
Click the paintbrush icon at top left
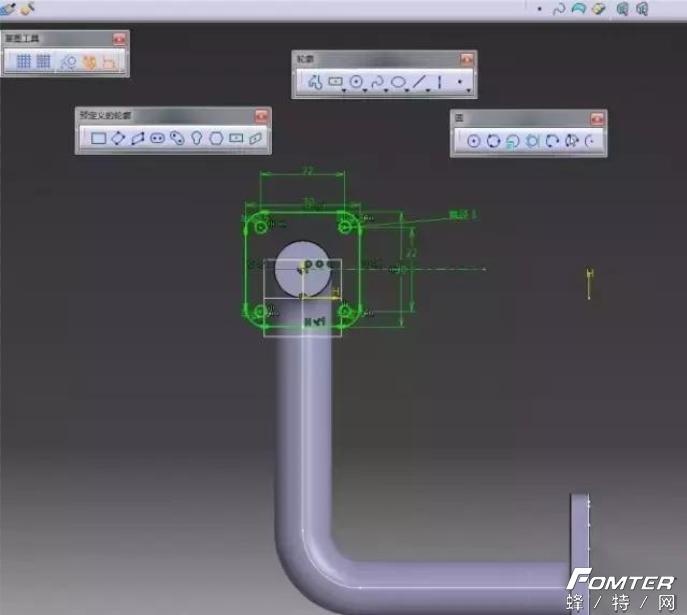tap(27, 8)
